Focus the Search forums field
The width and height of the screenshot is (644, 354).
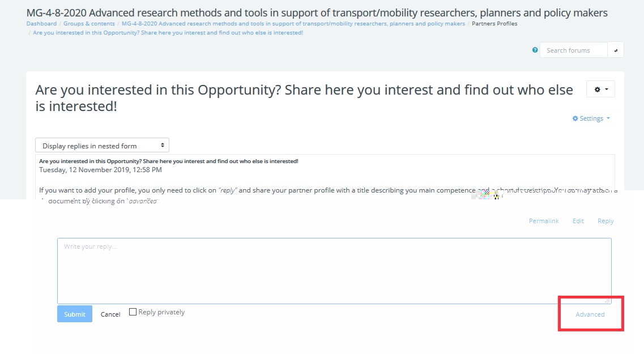coord(573,50)
